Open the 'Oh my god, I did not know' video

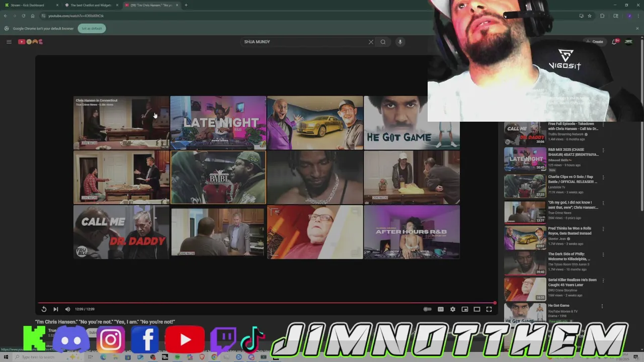(x=573, y=205)
